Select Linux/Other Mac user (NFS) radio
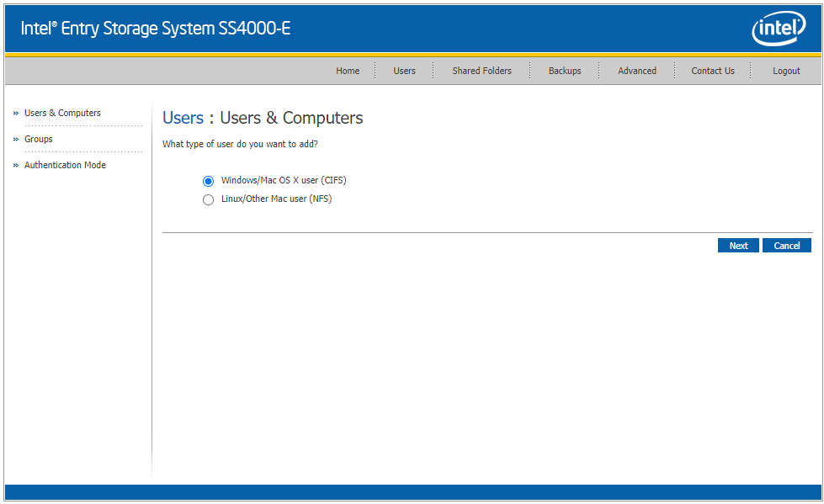824x504 pixels. pos(208,199)
